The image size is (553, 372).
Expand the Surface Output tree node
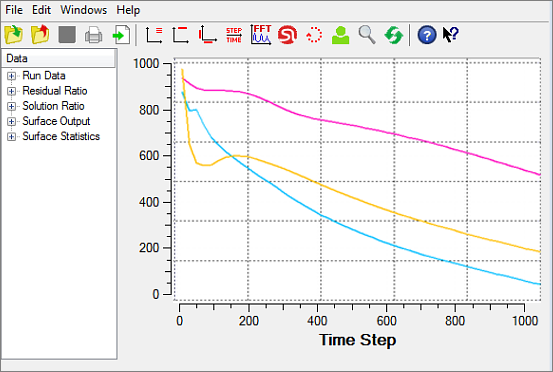(11, 121)
